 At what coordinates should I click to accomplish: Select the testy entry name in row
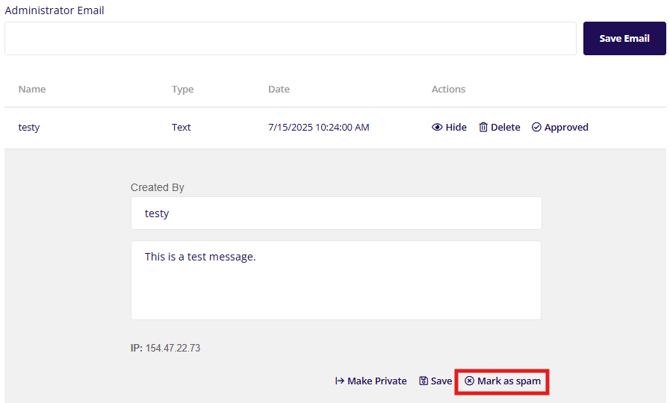[x=29, y=128]
